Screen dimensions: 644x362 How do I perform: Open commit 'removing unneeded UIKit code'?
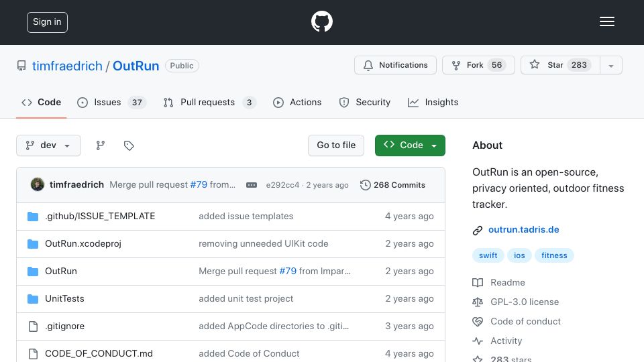click(x=263, y=244)
